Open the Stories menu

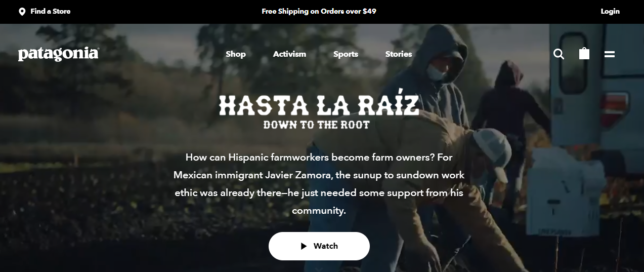click(399, 54)
